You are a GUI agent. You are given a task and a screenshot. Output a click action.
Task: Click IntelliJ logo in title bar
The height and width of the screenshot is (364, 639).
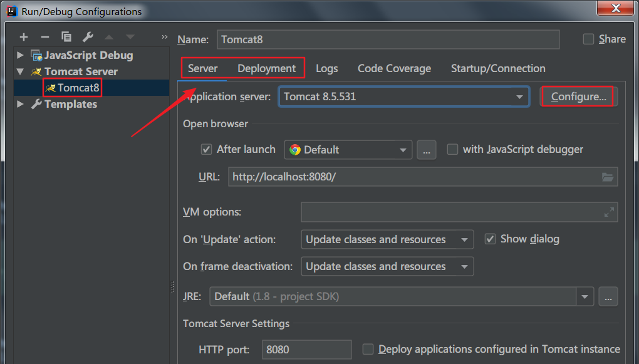point(13,11)
